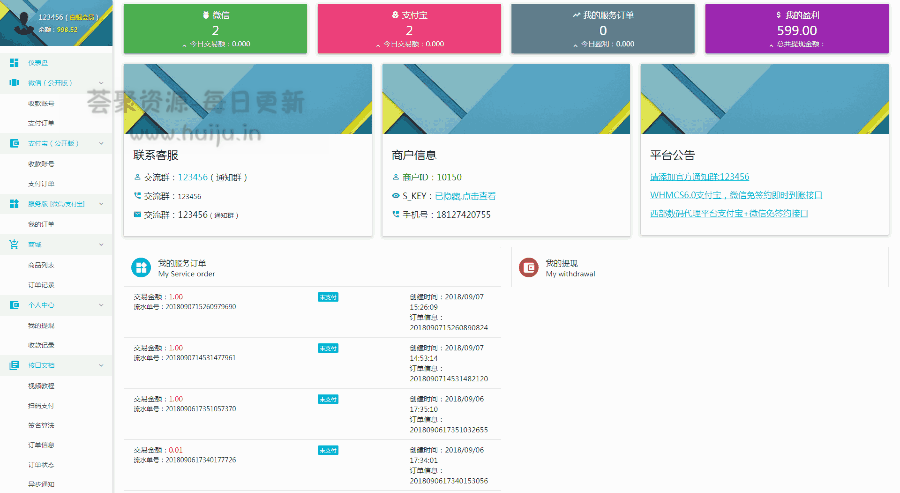Screen dimensions: 900x493
Task: Open 收款账号 under the 微信 section
Action: 41,103
